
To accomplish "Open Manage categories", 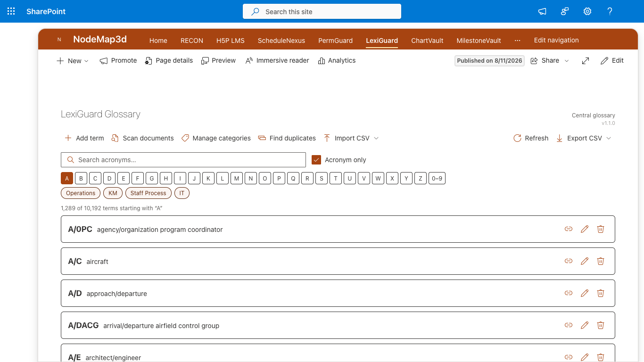I will [x=216, y=138].
